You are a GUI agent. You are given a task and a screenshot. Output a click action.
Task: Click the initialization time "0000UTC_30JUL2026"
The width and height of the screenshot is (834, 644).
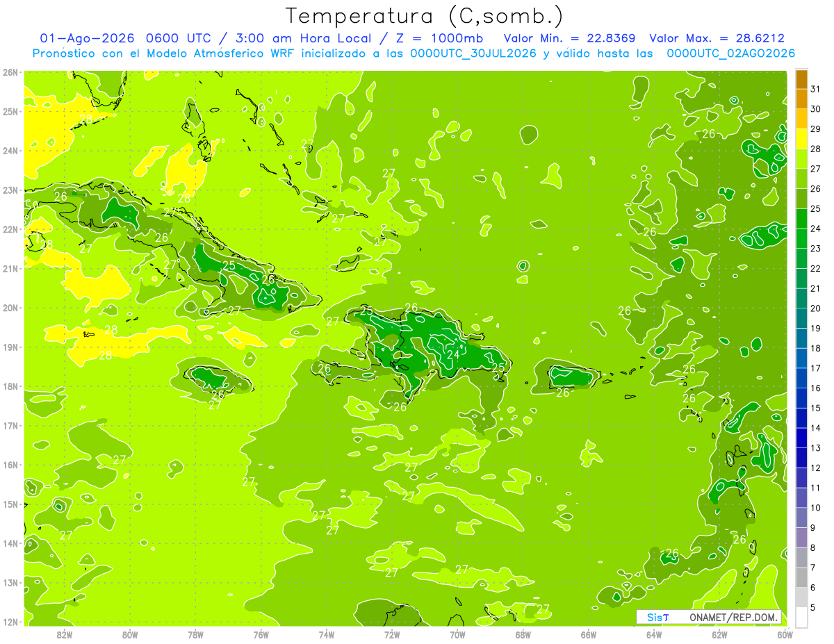(x=473, y=53)
